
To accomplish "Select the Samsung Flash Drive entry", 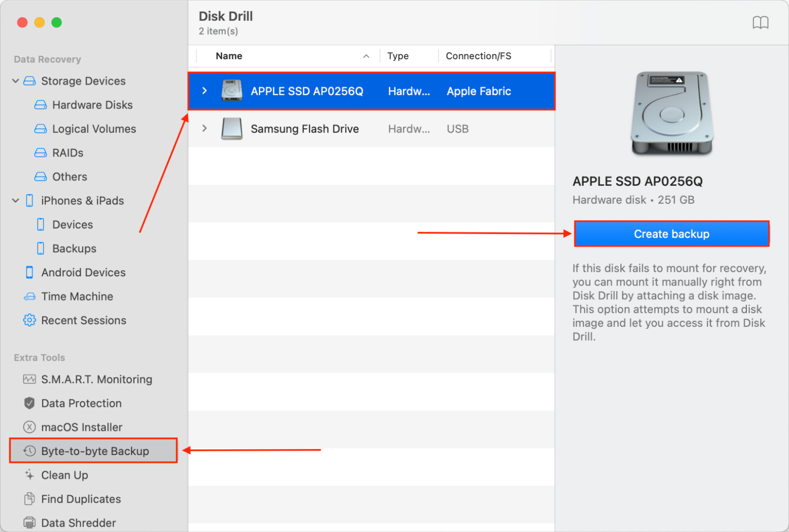I will (x=304, y=129).
